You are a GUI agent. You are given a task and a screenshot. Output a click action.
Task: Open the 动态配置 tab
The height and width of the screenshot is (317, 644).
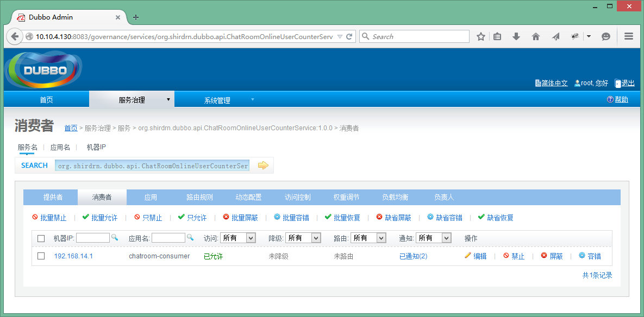click(248, 197)
